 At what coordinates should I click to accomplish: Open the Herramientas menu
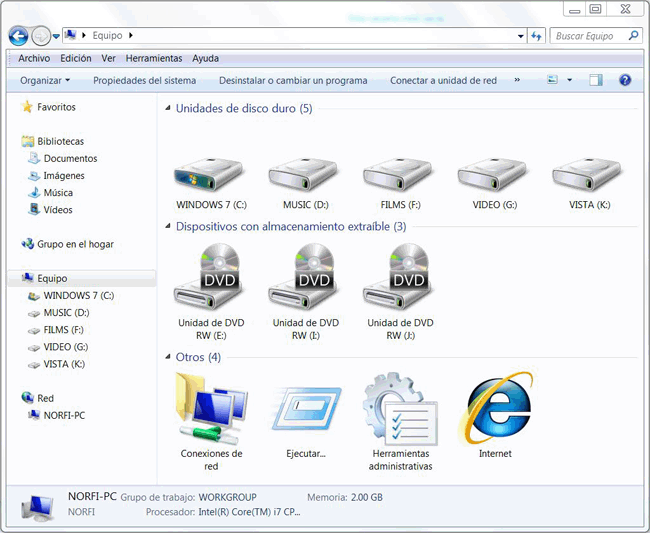pyautogui.click(x=154, y=58)
